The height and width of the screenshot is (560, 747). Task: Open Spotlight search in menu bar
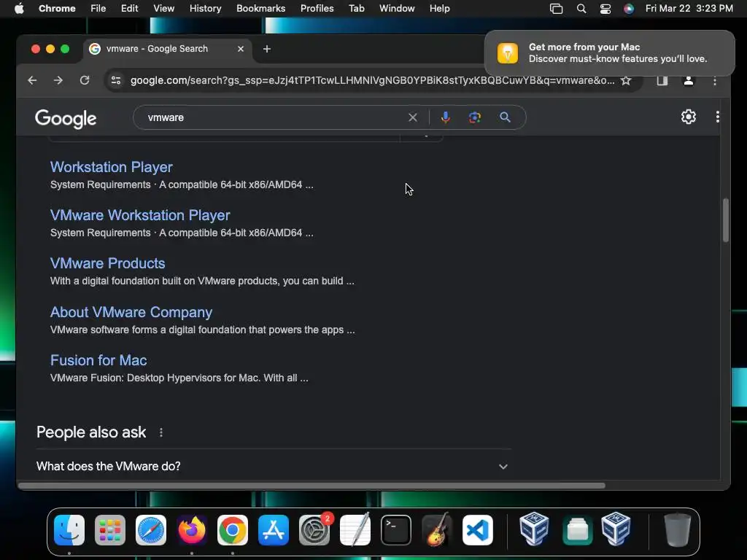[581, 9]
